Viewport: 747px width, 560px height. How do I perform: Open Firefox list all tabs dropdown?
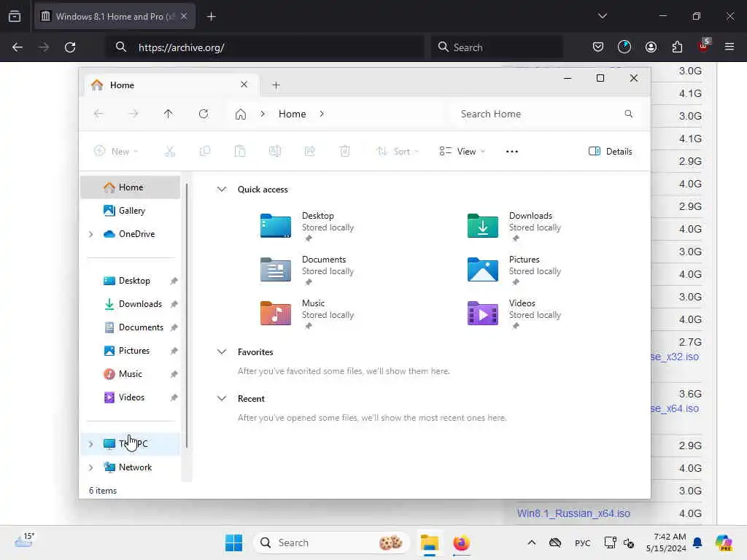[x=603, y=16]
